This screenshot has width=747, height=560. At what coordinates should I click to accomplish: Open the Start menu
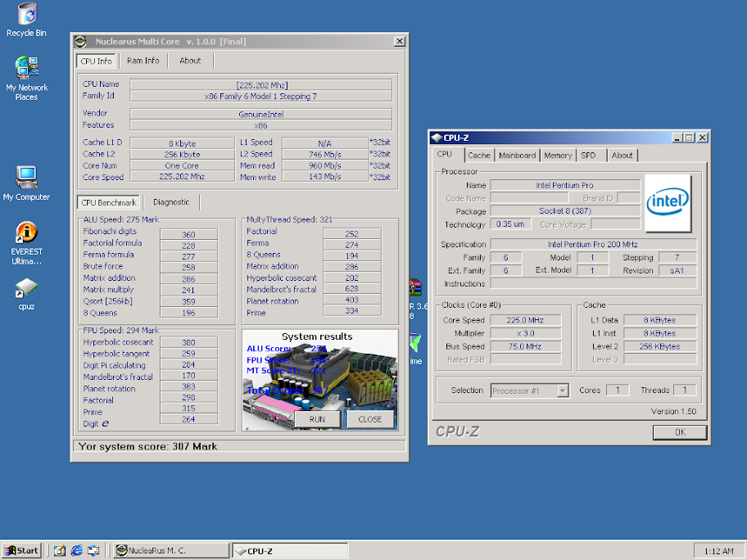(x=21, y=550)
